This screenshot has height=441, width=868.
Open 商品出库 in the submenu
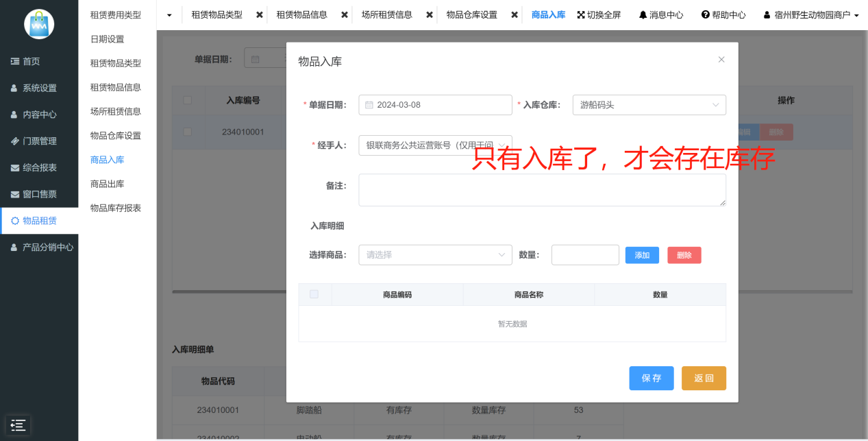click(107, 184)
